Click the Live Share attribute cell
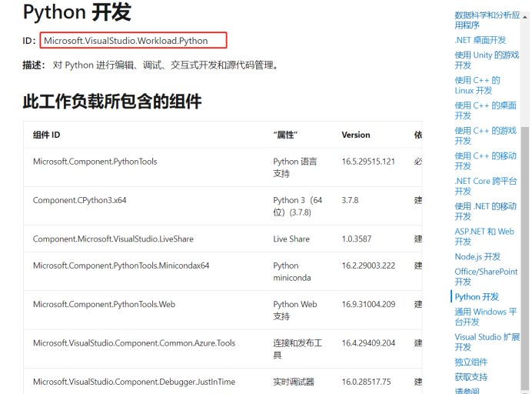Screen dimensions: 532x394 tap(291, 239)
